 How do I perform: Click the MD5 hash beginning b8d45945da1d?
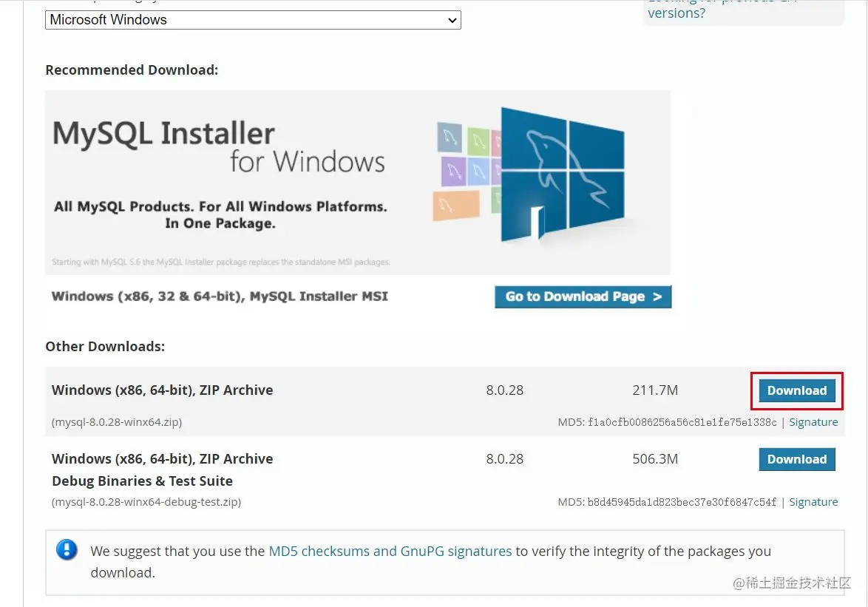682,502
